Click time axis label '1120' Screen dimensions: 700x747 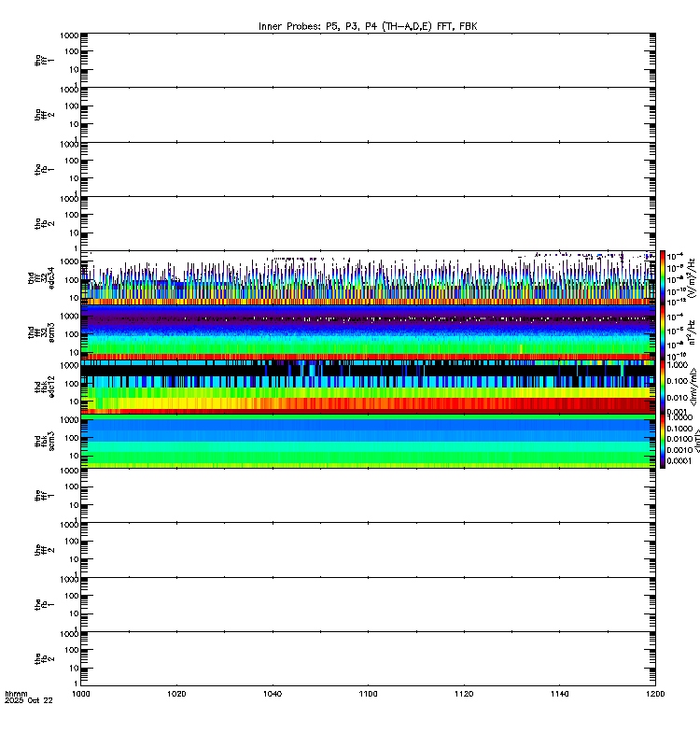(x=464, y=694)
